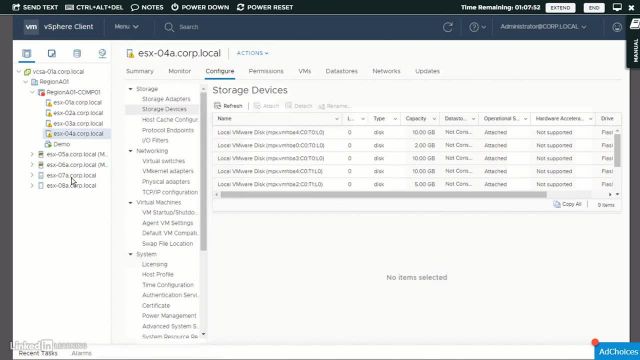Viewport: 640px width, 360px height.
Task: Click the vm logo in header
Action: tap(31, 27)
